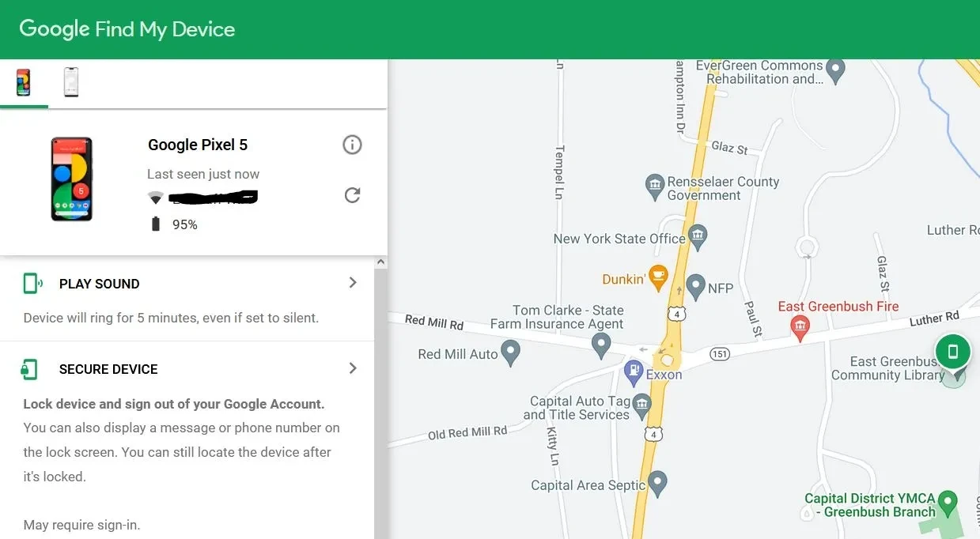Click the Capital Auto Tag and Title pin
Screen dimensions: 980x539
point(641,407)
